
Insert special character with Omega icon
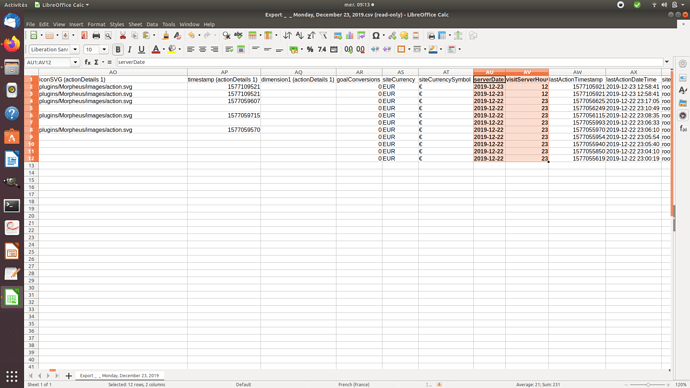click(376, 36)
